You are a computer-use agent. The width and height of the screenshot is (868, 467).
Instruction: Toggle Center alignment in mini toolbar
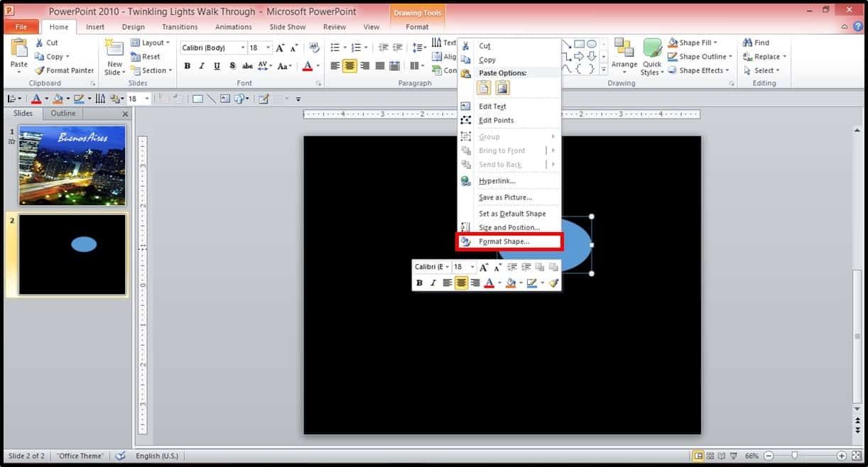(462, 283)
